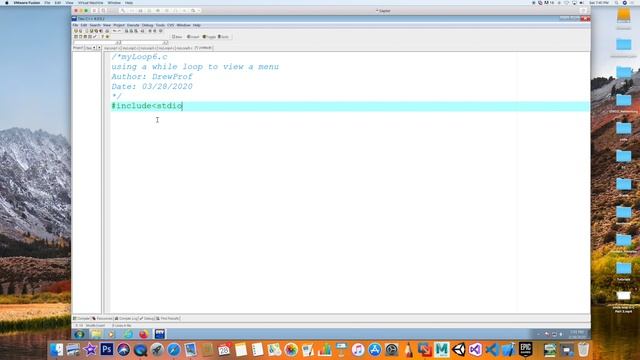Switch to the Classes side tab
The height and width of the screenshot is (360, 640).
click(x=88, y=48)
